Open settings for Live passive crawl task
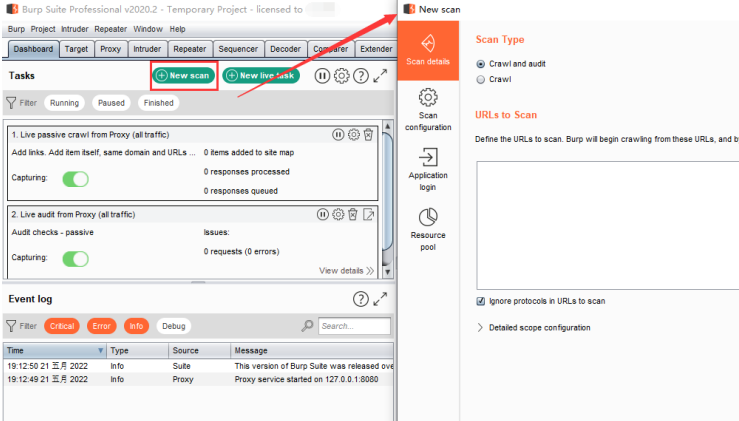 pyautogui.click(x=353, y=135)
